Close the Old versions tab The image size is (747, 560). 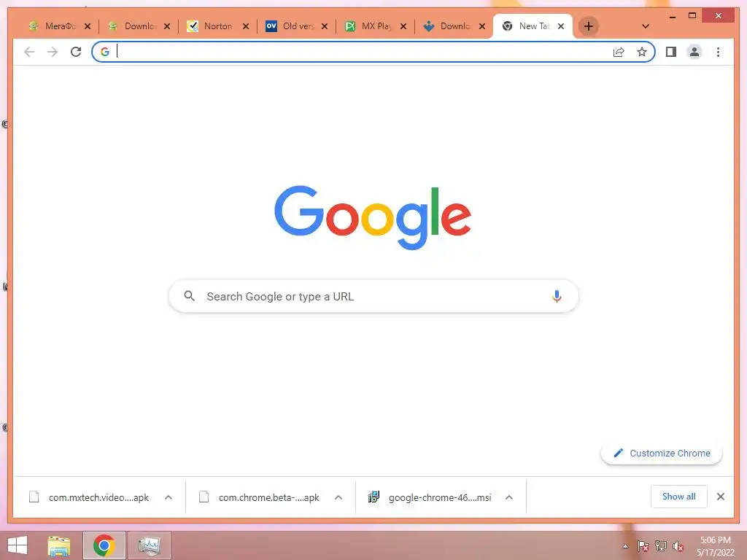point(325,26)
